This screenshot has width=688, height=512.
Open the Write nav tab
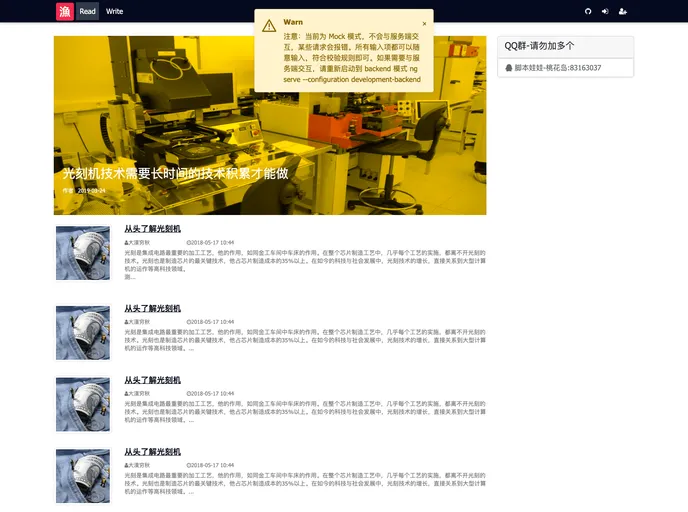pos(115,11)
